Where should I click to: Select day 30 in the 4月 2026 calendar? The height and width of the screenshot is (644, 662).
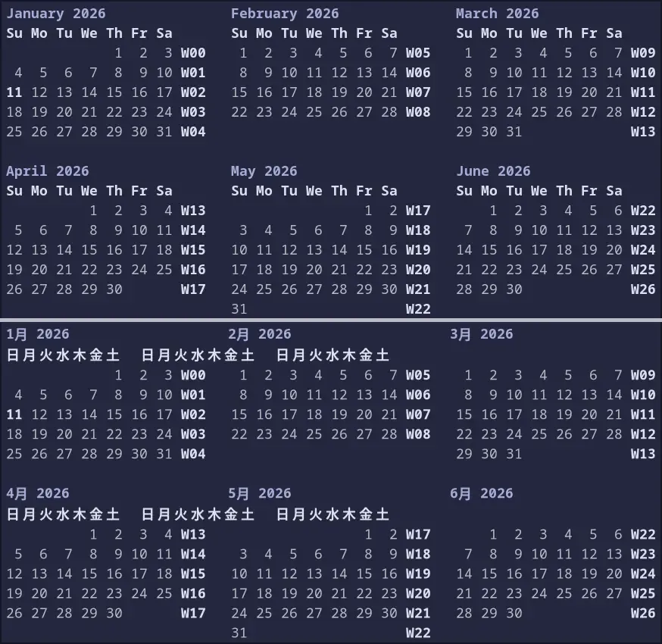tap(114, 613)
